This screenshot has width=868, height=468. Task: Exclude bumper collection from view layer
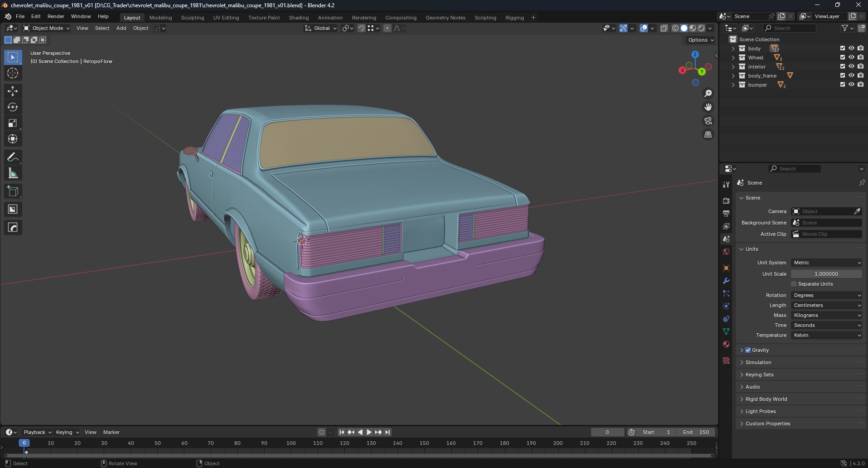843,84
